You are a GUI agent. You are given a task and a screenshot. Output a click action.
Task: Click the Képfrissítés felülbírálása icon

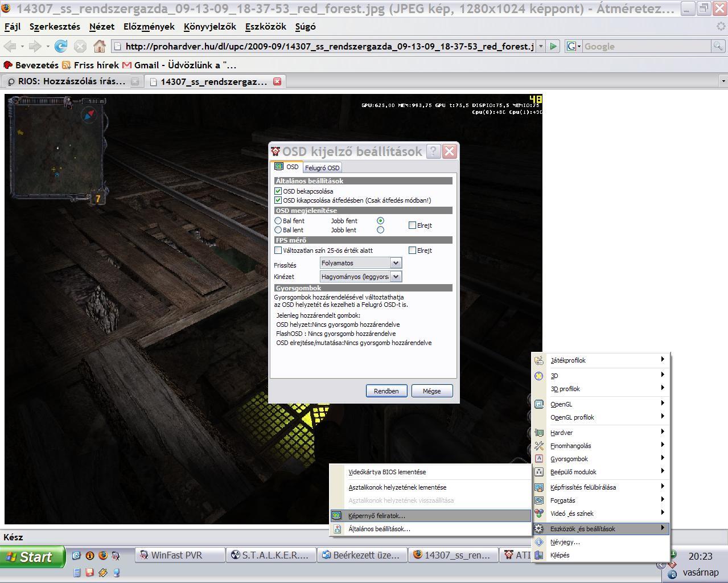[539, 487]
